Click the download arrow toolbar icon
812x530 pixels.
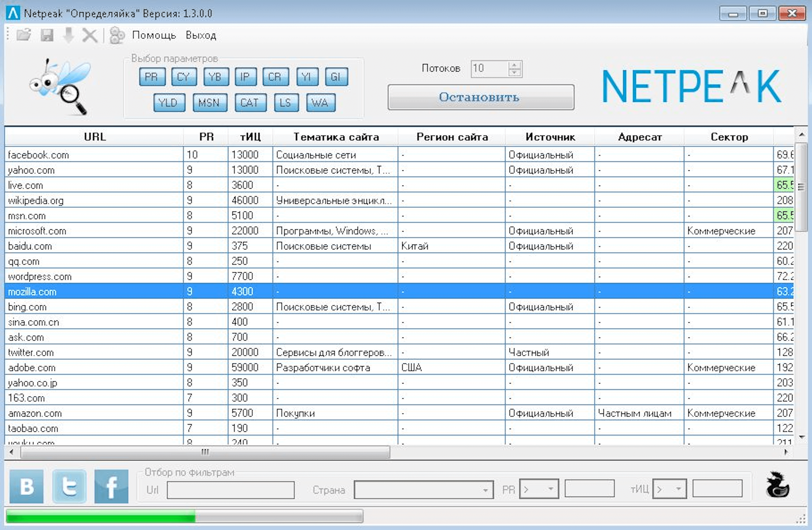click(x=68, y=35)
